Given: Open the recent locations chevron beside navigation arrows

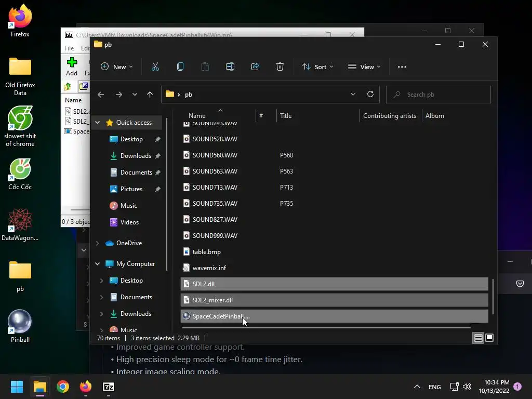Looking at the screenshot, I should click(135, 95).
